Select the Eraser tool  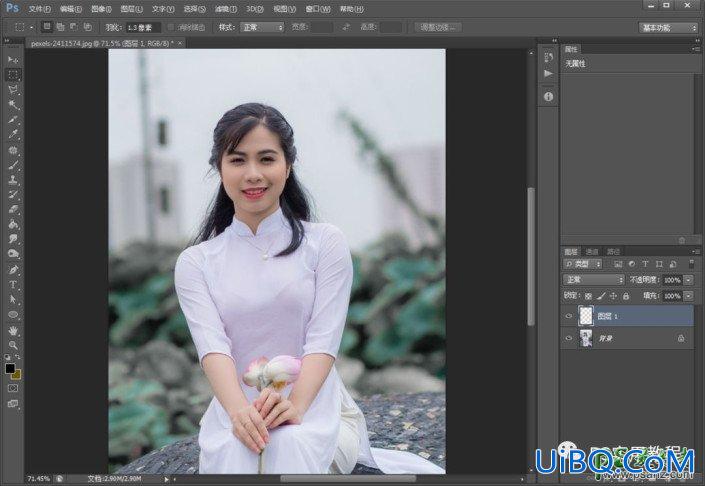[13, 210]
